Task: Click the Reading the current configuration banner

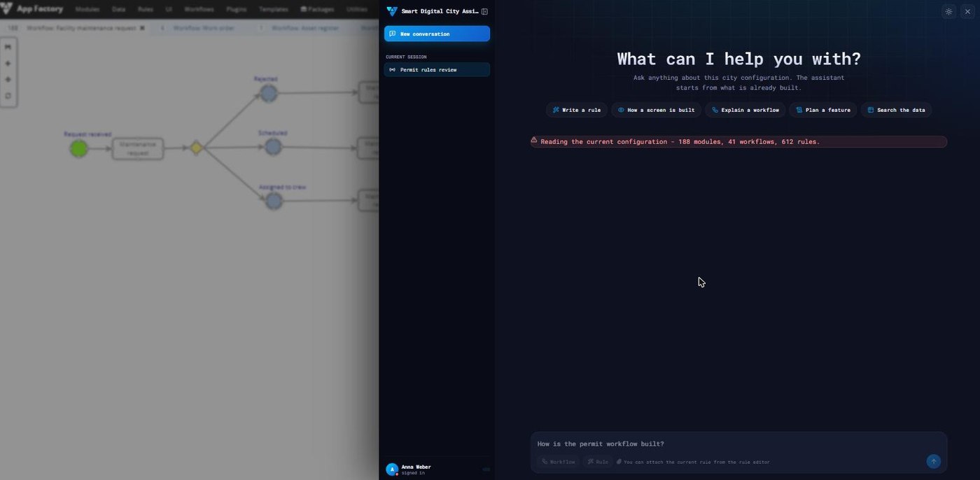Action: (x=738, y=141)
